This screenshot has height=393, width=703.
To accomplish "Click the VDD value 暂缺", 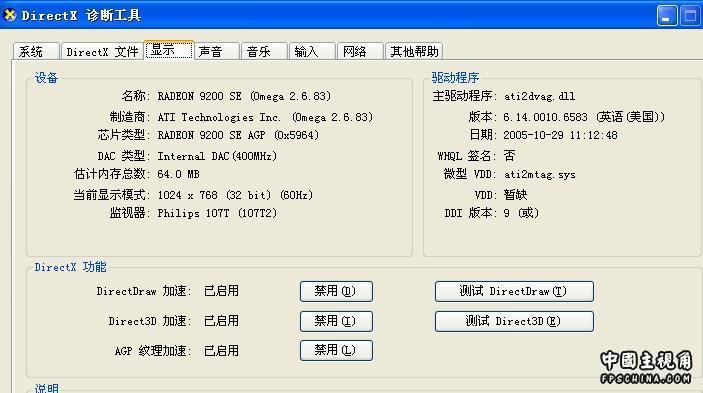I will (x=515, y=194).
